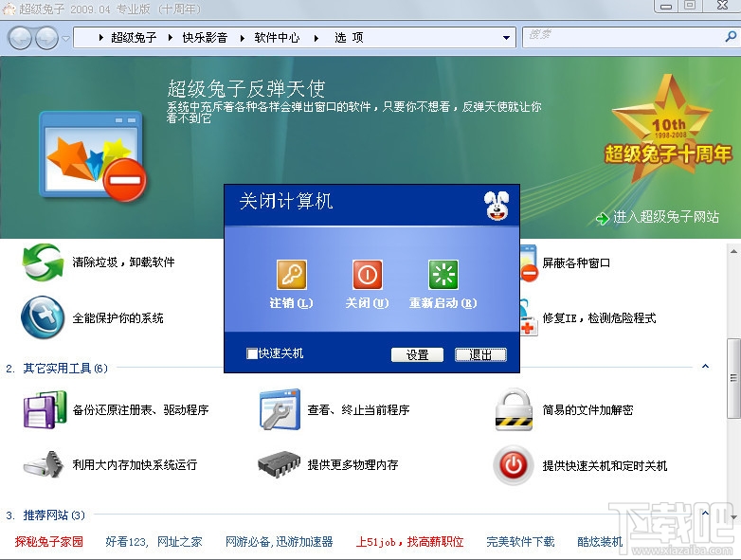
Task: Click the back navigation arrow button
Action: tap(20, 38)
